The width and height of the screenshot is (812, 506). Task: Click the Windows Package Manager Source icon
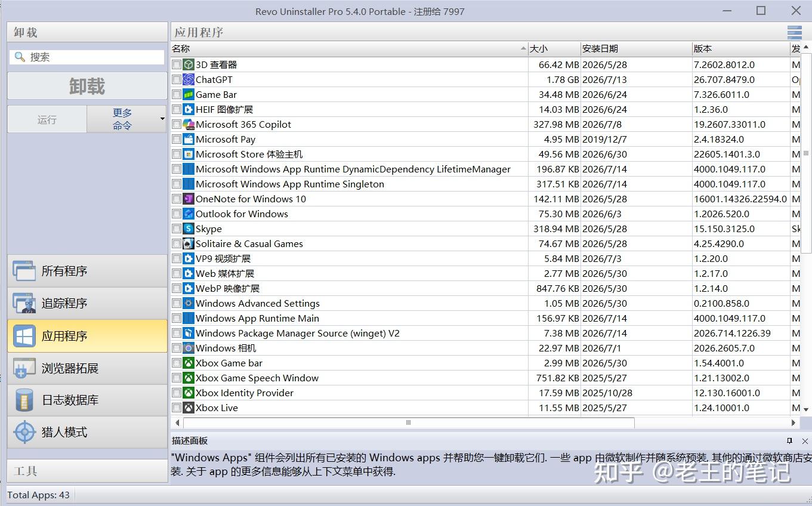(x=189, y=333)
